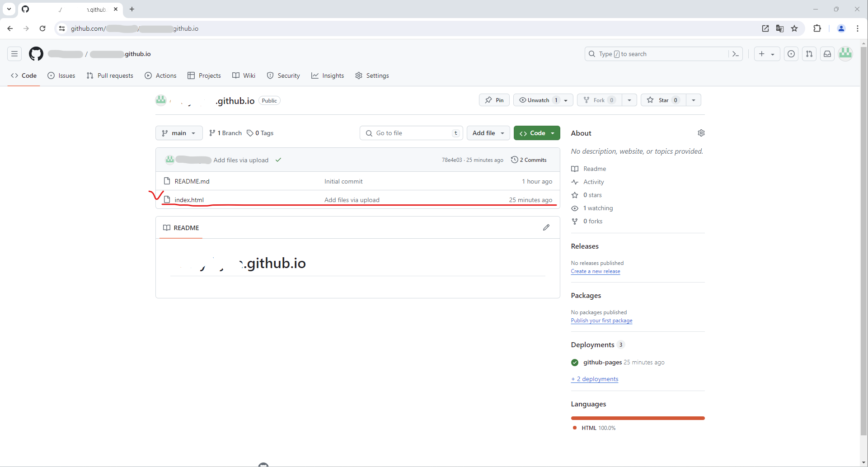This screenshot has height=467, width=868.
Task: Close the github tab
Action: 116,9
